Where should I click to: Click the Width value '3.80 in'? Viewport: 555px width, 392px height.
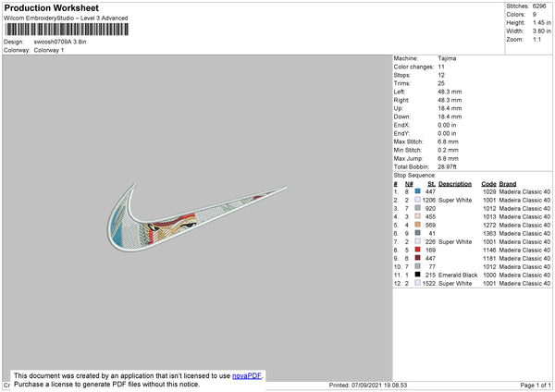click(x=541, y=31)
